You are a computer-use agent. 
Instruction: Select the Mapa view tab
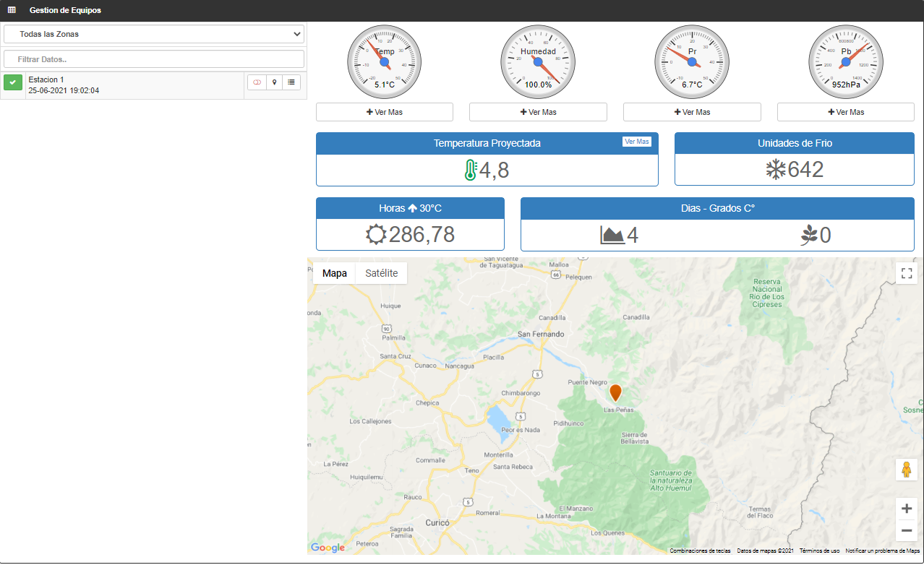334,273
